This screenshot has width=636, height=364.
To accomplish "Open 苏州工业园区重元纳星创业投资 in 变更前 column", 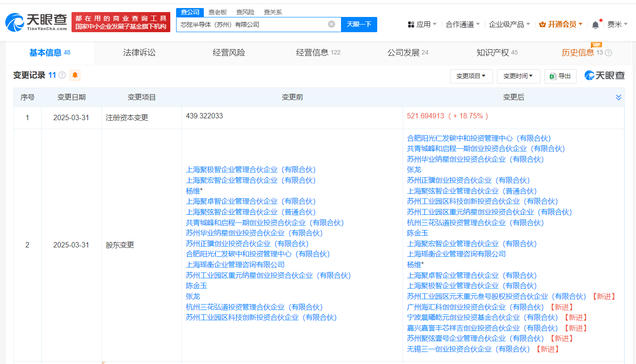I will click(268, 276).
